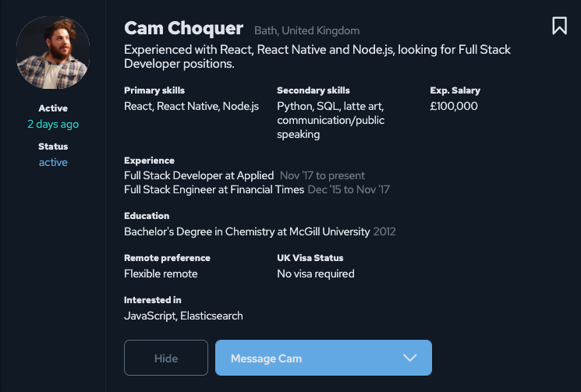
Task: Click the React, React Native, Node.js skills
Action: point(192,106)
